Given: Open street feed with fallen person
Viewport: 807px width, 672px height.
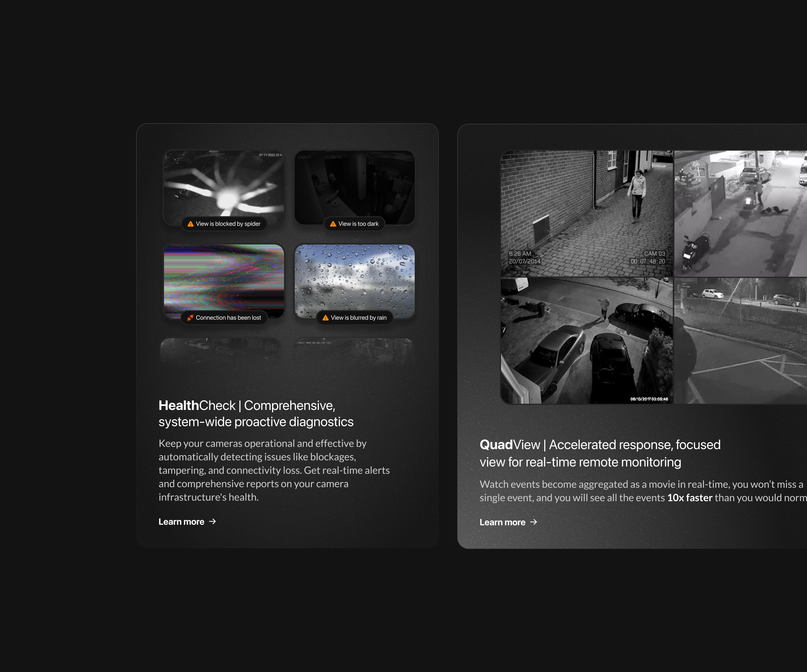Looking at the screenshot, I should 741,214.
